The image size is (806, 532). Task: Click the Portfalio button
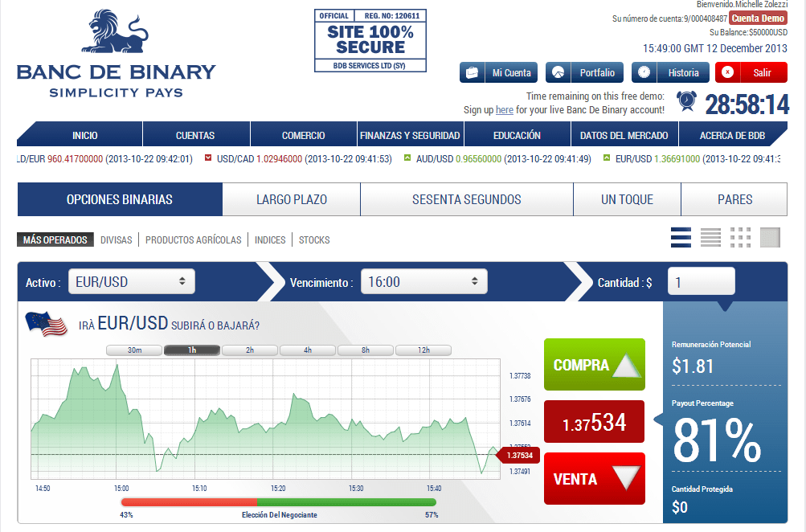click(584, 72)
